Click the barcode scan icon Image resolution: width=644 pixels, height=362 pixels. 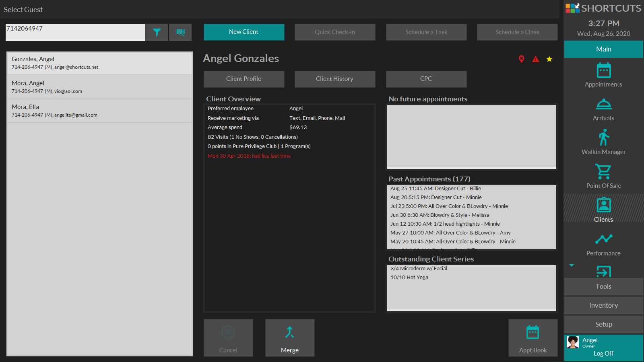[x=180, y=32]
